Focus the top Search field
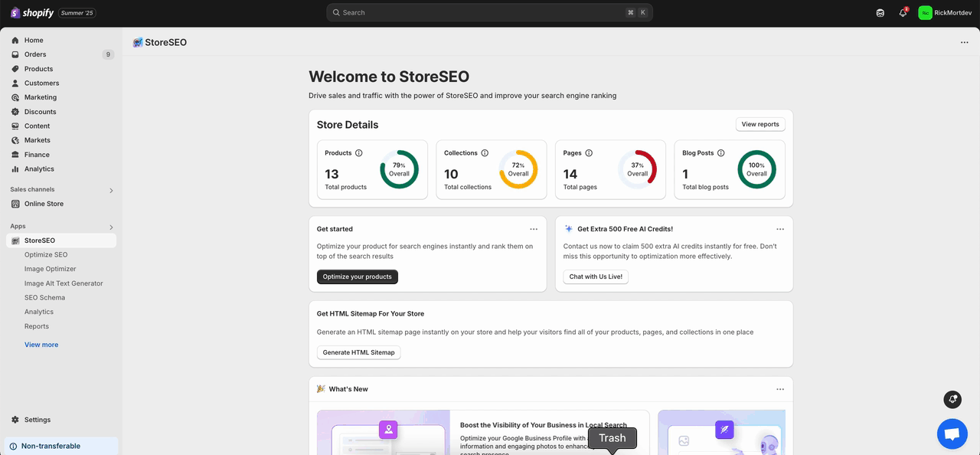Screen dimensions: 980x455 point(490,12)
